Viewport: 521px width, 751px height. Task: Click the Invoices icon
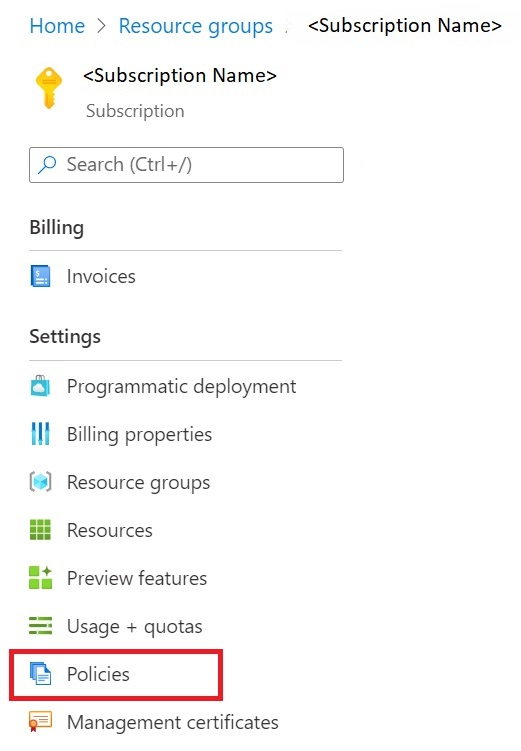40,276
